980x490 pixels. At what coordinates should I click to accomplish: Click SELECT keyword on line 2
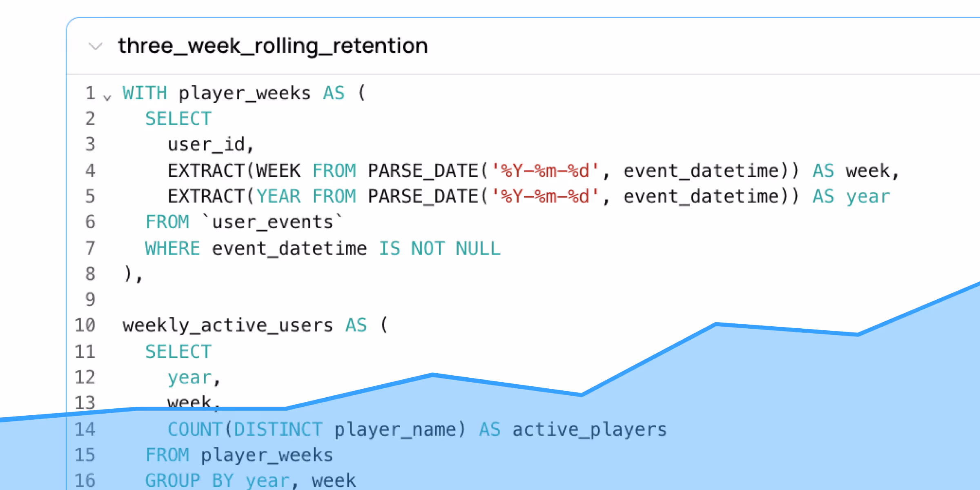click(178, 119)
